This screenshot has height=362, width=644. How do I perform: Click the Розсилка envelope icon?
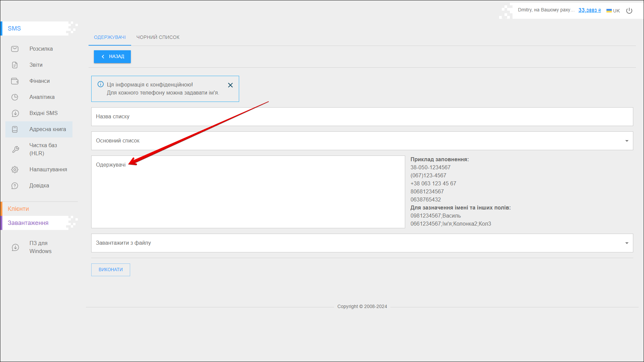15,49
